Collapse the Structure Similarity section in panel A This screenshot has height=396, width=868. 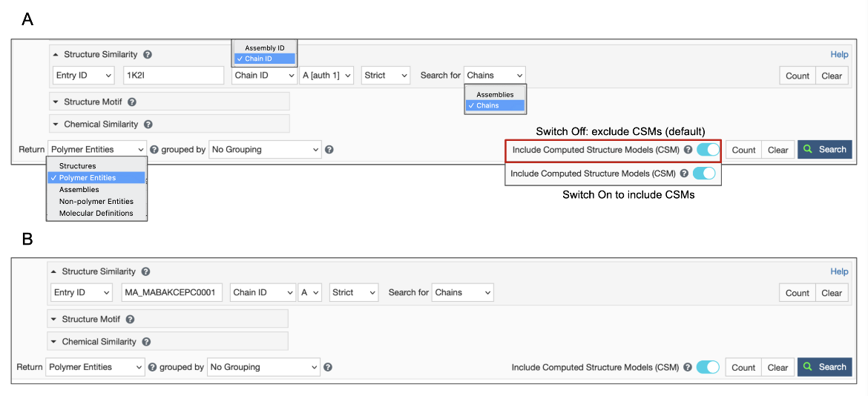(56, 55)
